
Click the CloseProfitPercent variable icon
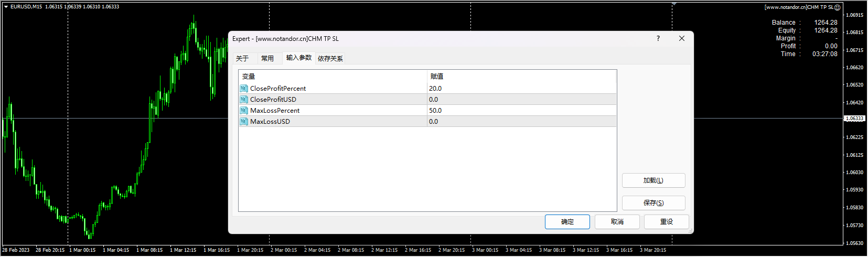243,89
